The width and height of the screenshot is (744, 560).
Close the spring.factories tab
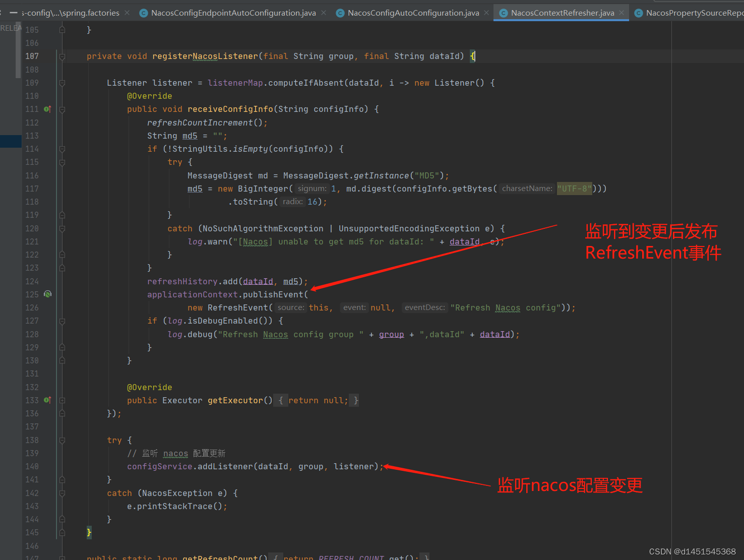click(x=127, y=13)
